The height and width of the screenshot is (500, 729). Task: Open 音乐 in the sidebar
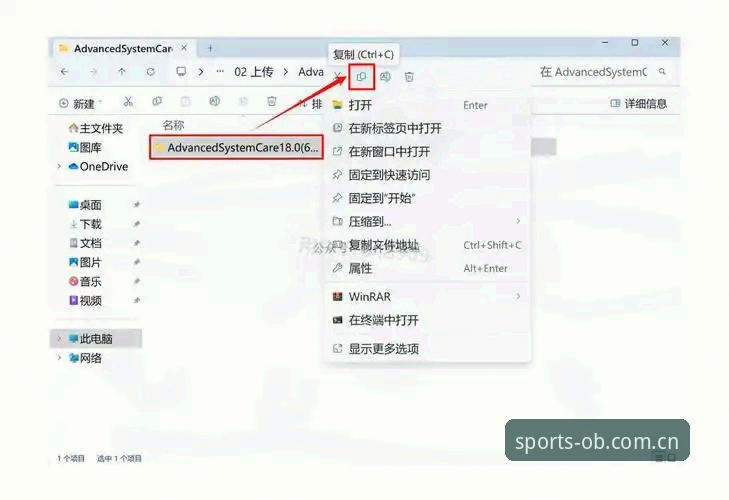click(x=85, y=281)
